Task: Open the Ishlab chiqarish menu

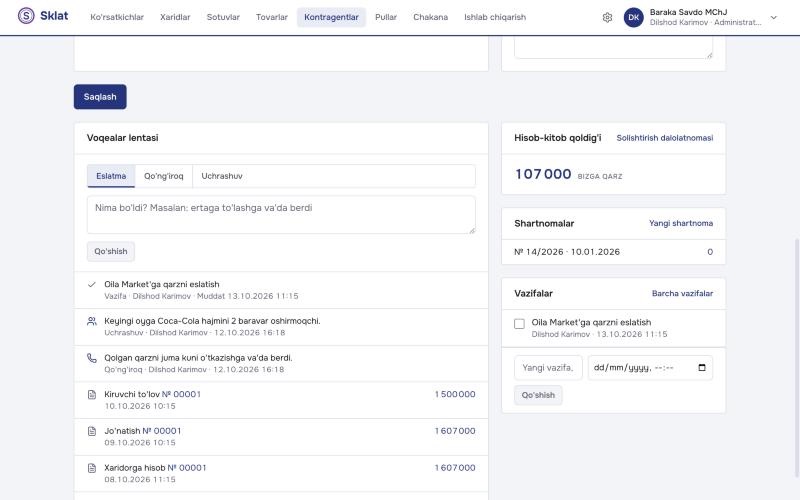Action: click(495, 17)
